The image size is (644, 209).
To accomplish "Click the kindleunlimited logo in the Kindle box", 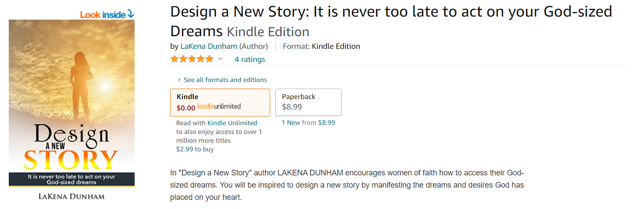I will [x=219, y=106].
